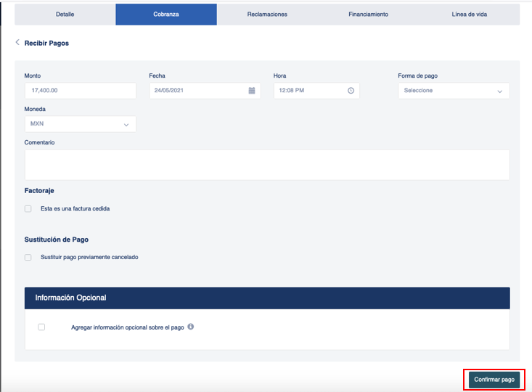Screen dimensions: 532x392
Task: Check 'Esta es una factura cedida' box
Action: point(28,209)
